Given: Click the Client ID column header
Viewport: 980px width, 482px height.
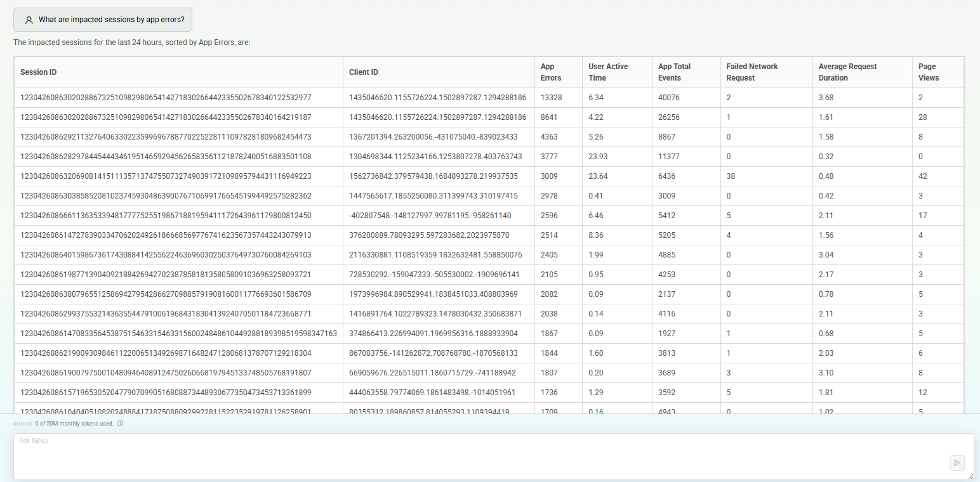Looking at the screenshot, I should [x=439, y=72].
